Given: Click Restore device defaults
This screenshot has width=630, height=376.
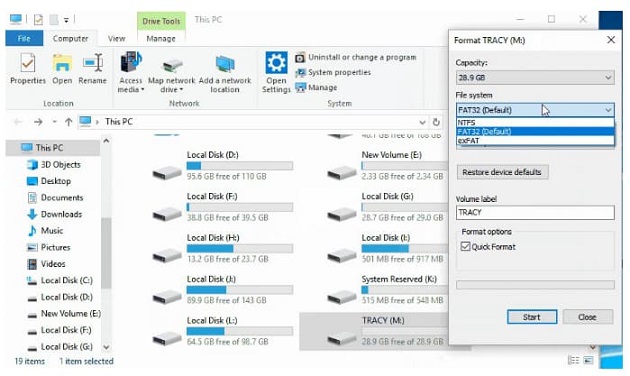Looking at the screenshot, I should click(502, 172).
